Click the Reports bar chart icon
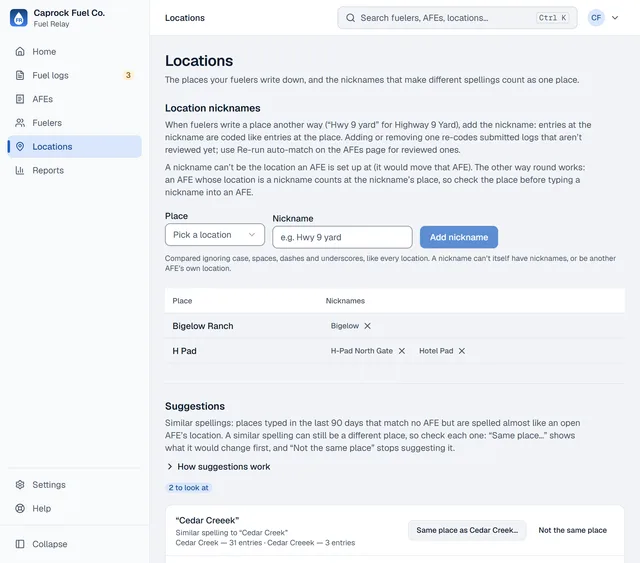Screen dimensions: 640x563 tap(20, 170)
